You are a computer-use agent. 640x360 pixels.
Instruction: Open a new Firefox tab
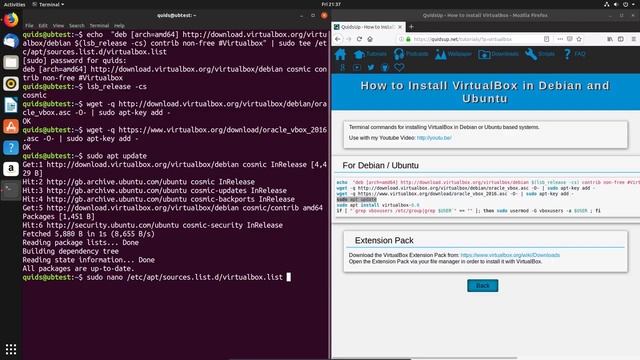pos(411,27)
